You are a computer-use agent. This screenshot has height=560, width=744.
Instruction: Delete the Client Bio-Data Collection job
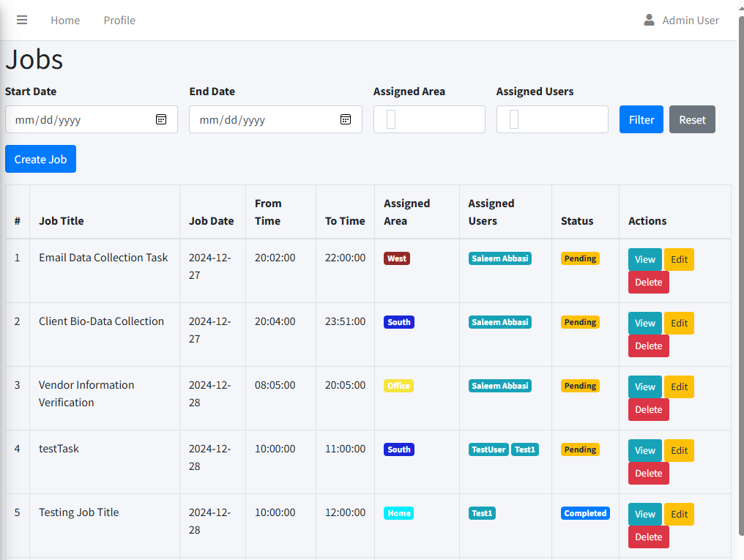649,346
